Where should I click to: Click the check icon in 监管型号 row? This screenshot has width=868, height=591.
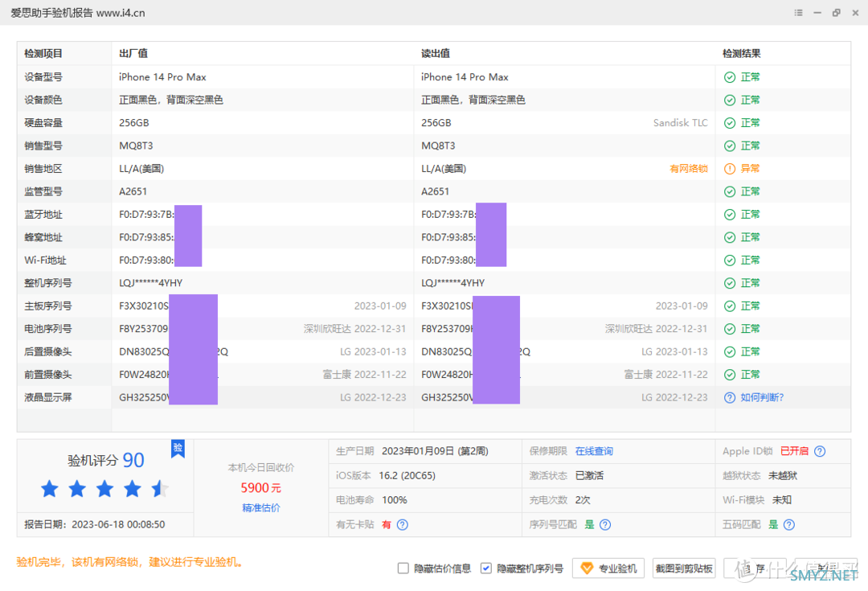[730, 191]
